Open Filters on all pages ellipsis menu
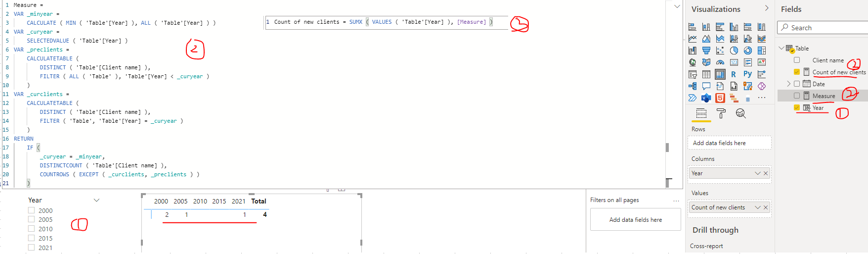Image resolution: width=868 pixels, height=254 pixels. [x=676, y=201]
